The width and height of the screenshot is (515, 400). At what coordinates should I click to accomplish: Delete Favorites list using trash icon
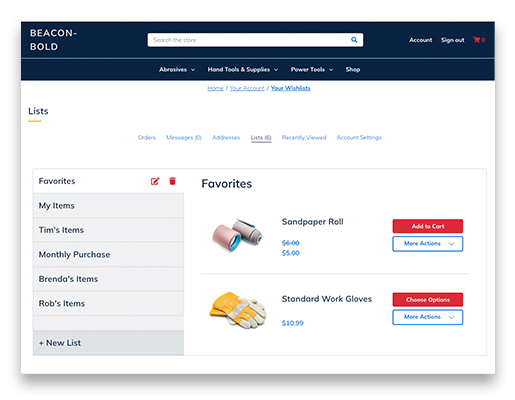click(172, 181)
